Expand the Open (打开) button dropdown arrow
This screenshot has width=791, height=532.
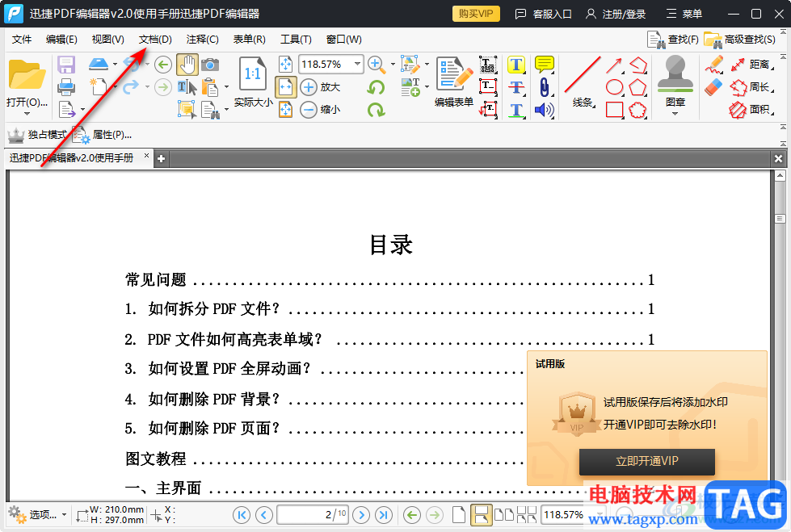click(27, 114)
